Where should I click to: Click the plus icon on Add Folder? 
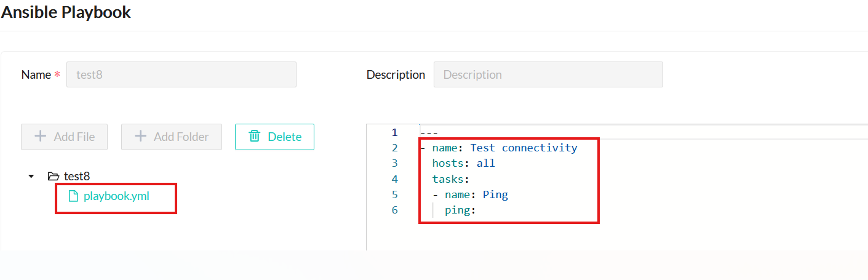point(140,137)
